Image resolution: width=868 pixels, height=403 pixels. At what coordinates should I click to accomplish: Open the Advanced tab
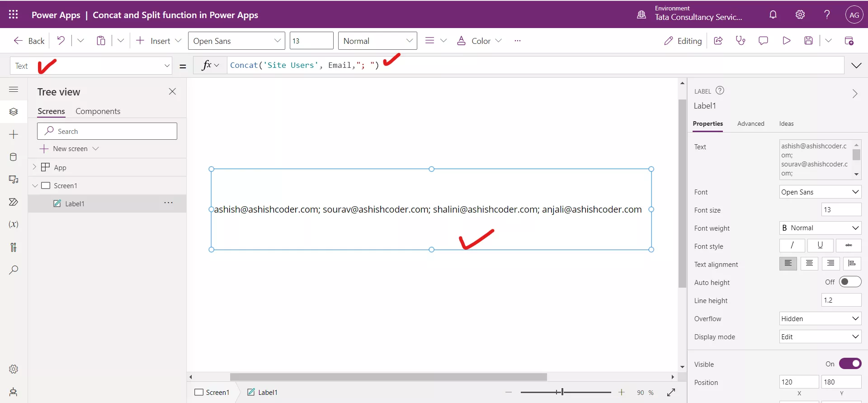[x=750, y=123]
